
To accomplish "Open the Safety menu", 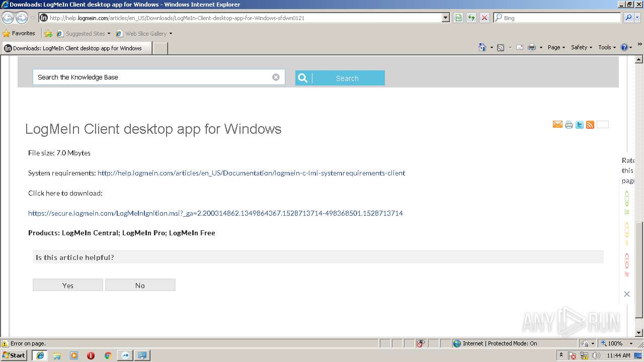I will click(582, 47).
